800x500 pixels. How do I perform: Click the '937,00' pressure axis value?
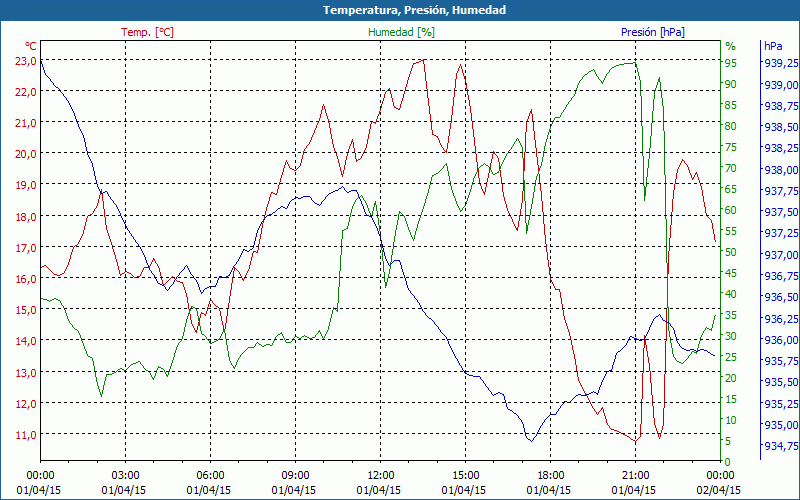(781, 255)
